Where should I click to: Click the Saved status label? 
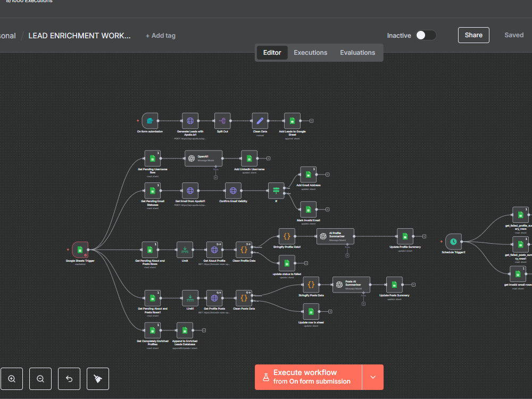[x=514, y=35]
